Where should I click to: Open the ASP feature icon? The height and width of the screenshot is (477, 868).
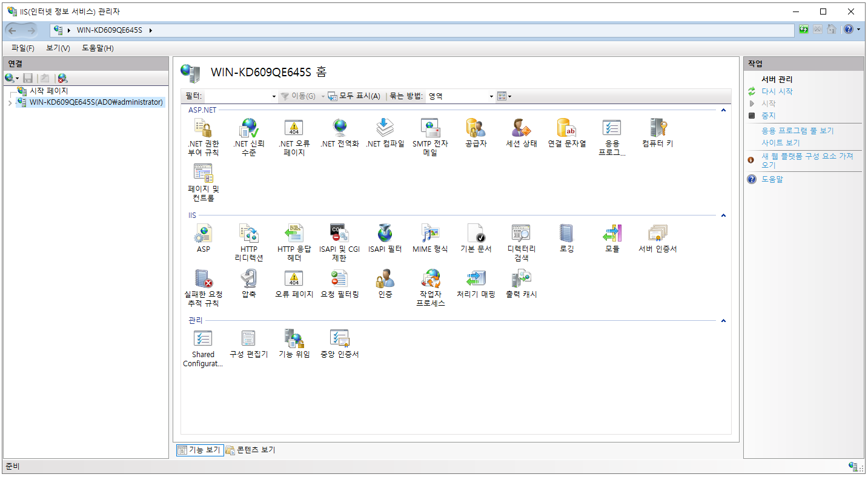(x=204, y=233)
